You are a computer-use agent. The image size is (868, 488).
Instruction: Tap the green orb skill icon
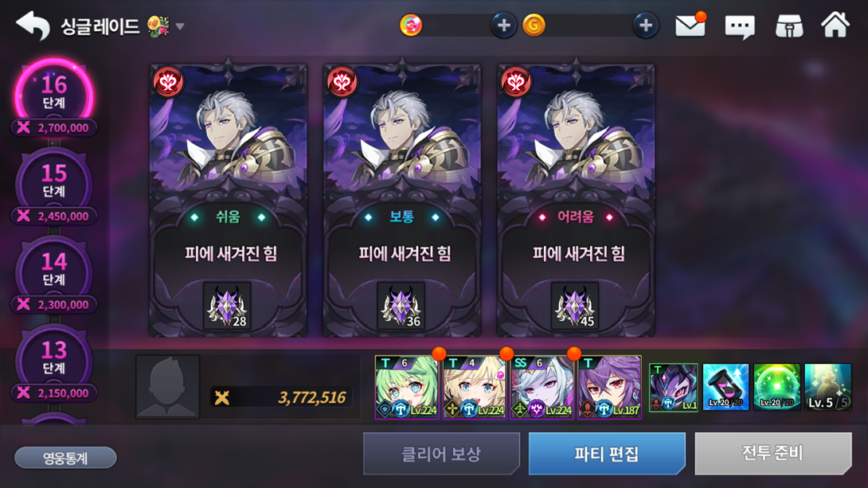[x=776, y=387]
